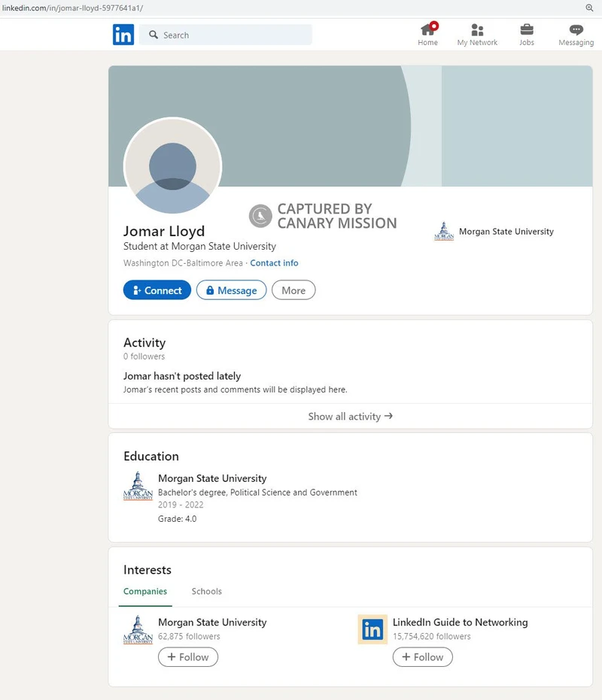Open the Jobs briefcase navigation item
602x700 pixels.
pos(527,35)
